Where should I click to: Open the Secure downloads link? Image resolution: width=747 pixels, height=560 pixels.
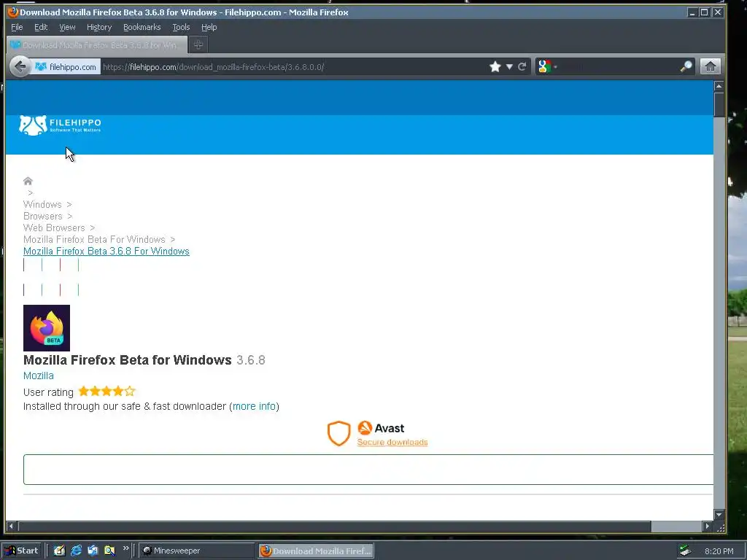[392, 443]
